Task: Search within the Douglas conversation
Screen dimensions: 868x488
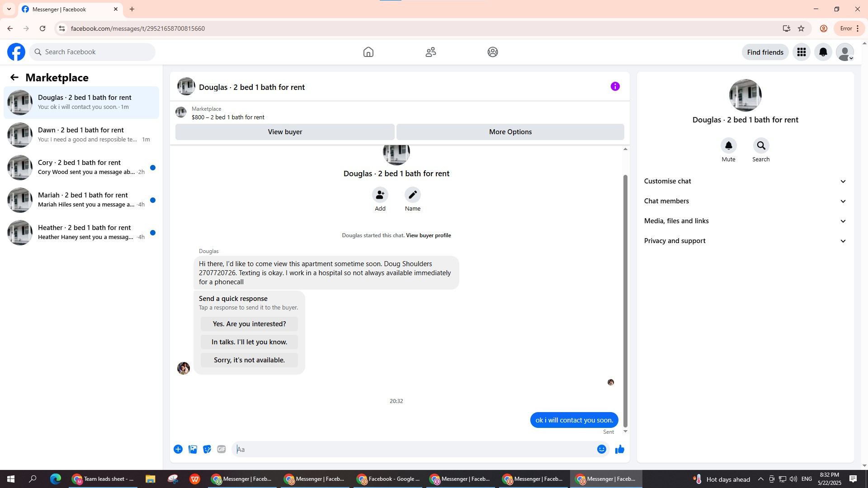Action: click(x=761, y=145)
